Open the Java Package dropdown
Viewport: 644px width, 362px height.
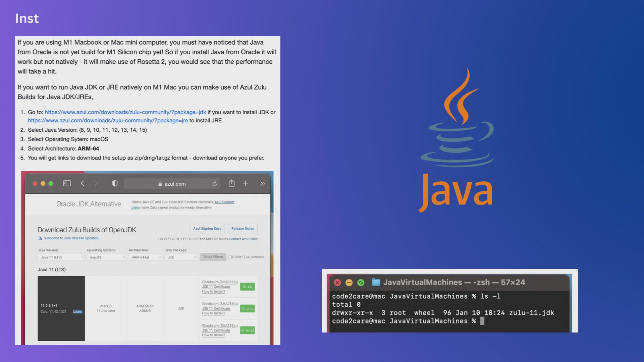181,257
